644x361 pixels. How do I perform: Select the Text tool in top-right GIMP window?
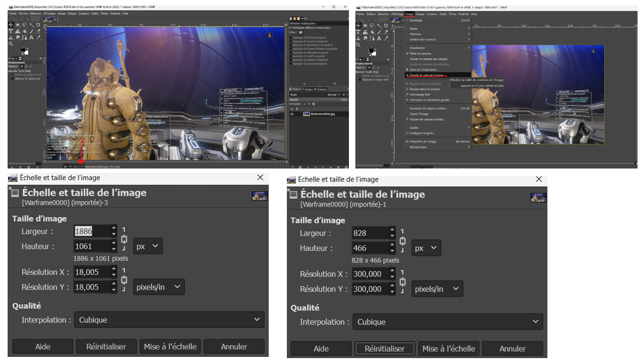tap(379, 38)
